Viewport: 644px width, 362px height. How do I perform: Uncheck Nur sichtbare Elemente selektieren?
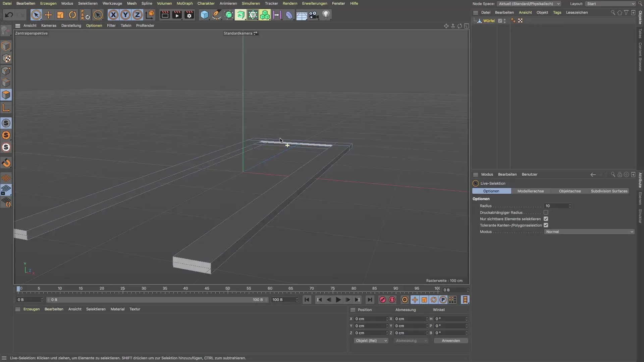(546, 219)
